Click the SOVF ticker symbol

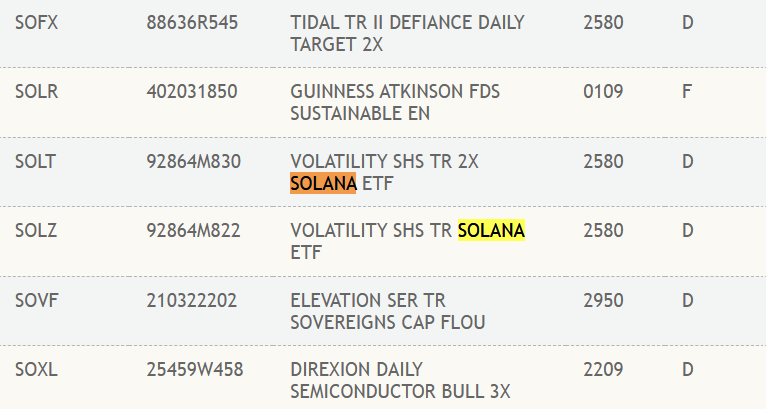point(37,300)
